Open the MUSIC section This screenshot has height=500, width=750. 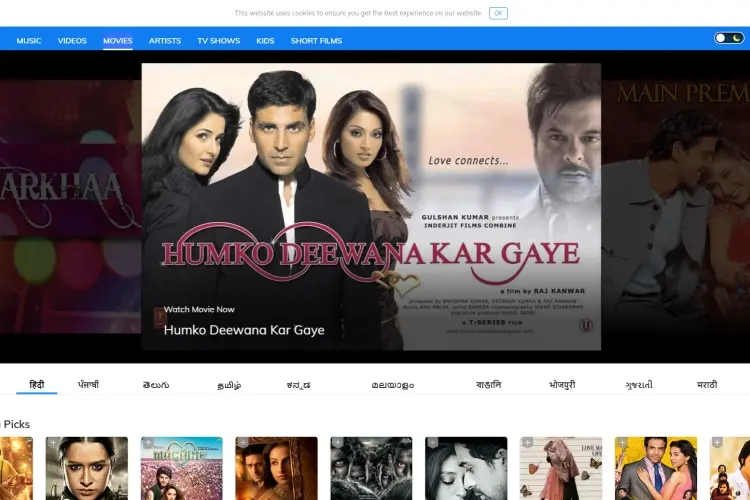[29, 41]
